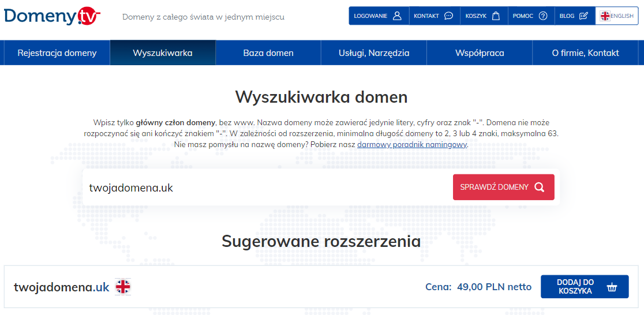Open the Współpraca menu item
This screenshot has width=644, height=315.
(x=480, y=53)
